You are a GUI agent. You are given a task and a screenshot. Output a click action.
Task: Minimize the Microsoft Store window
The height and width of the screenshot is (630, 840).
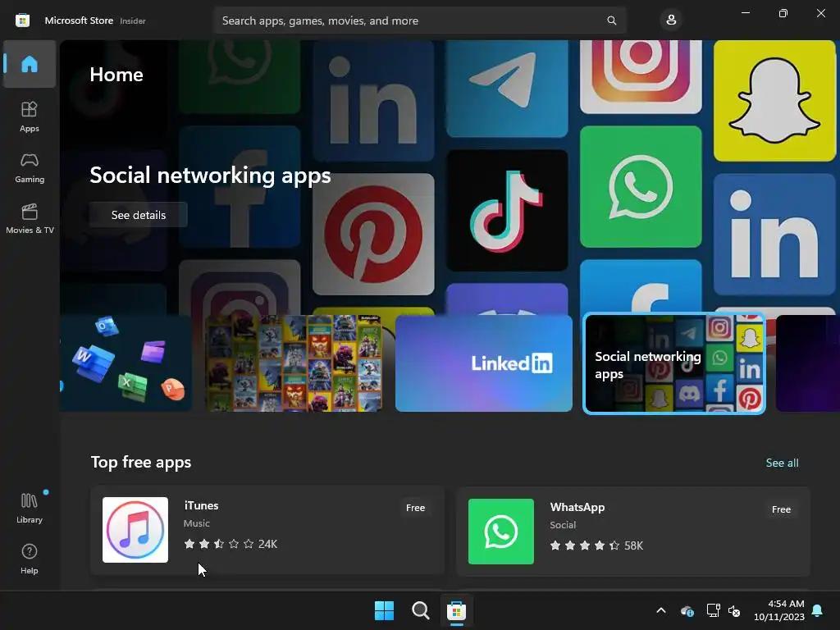pyautogui.click(x=745, y=12)
